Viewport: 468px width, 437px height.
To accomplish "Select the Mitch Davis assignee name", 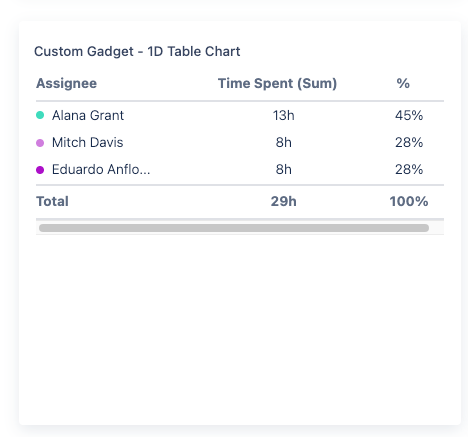I will coord(87,143).
